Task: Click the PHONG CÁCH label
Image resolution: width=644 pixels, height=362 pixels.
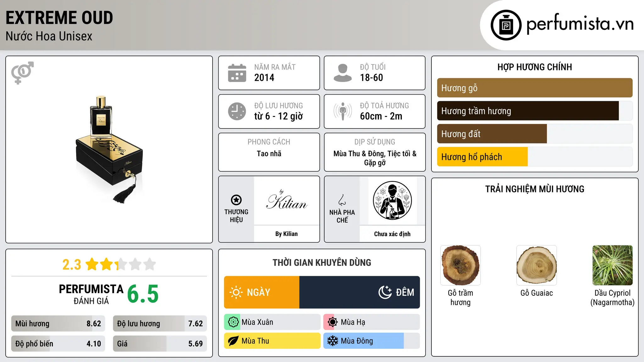Action: point(269,142)
